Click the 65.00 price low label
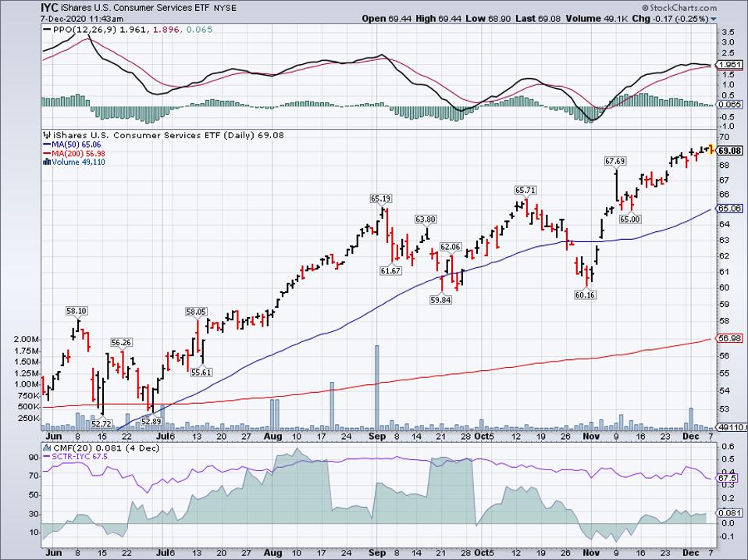The image size is (748, 560). (x=630, y=219)
